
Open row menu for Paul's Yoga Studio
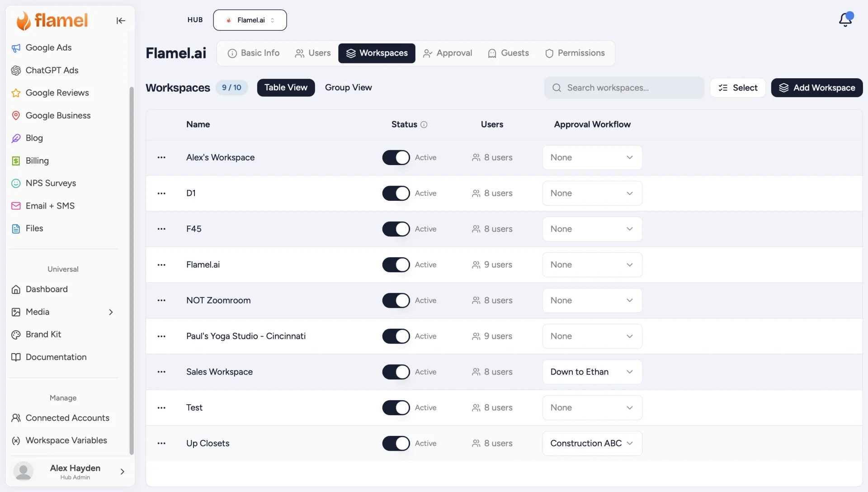point(161,336)
